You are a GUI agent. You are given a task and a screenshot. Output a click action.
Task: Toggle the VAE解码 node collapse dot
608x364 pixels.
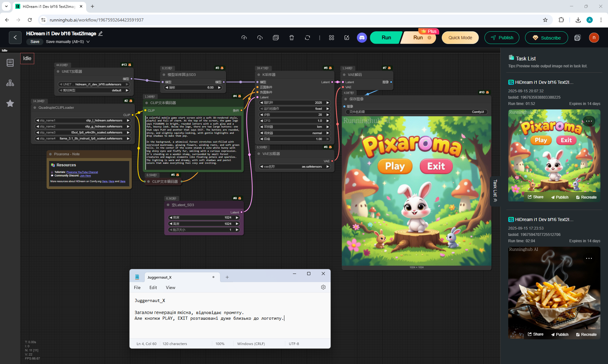click(x=344, y=75)
